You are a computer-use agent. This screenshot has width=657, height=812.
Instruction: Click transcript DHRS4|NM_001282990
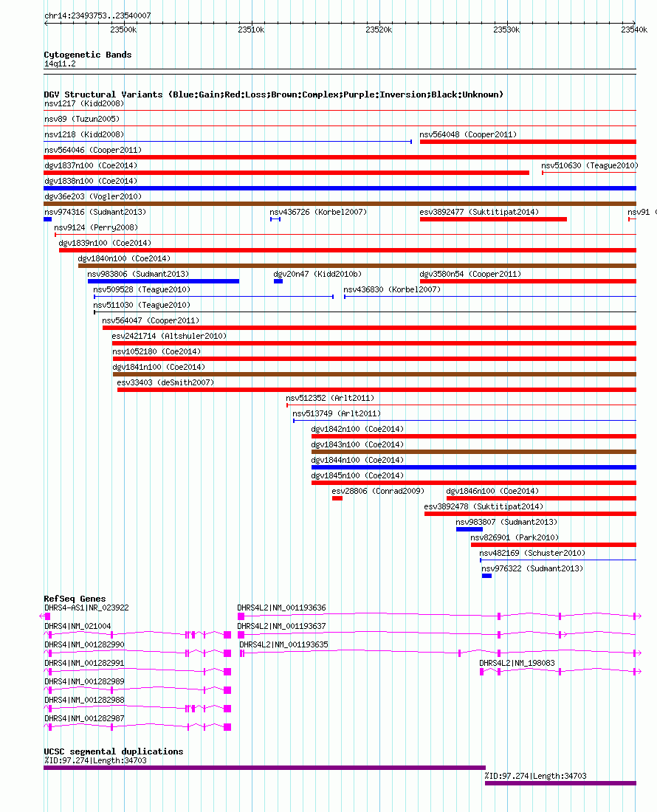pyautogui.click(x=84, y=645)
